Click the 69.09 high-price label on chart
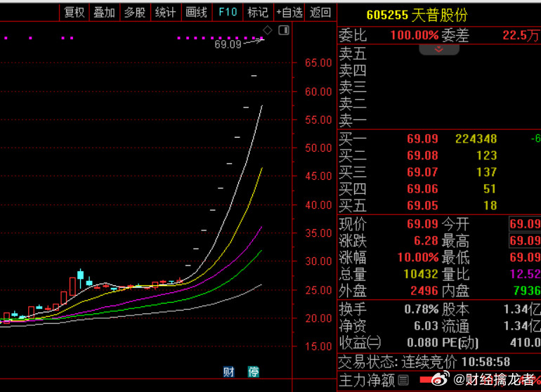This screenshot has width=541, height=392. pyautogui.click(x=228, y=44)
